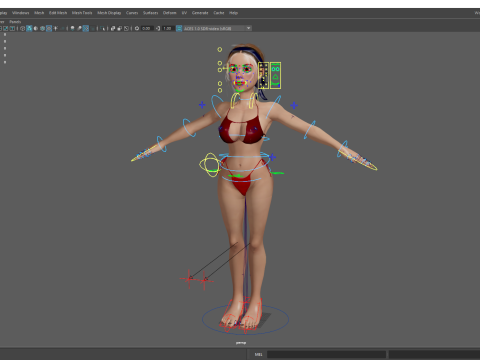
Task: Open the Generate menu
Action: (200, 13)
